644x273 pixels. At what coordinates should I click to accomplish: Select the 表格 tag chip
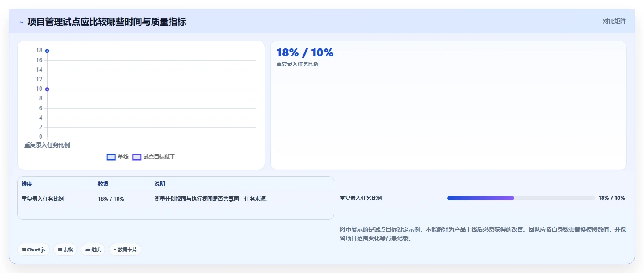pos(65,250)
